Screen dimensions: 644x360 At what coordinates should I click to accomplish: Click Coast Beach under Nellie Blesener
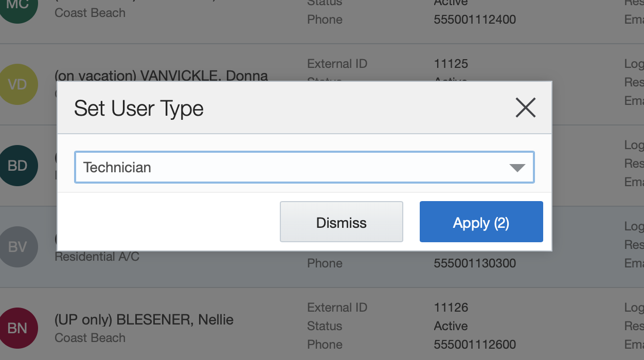pos(90,338)
